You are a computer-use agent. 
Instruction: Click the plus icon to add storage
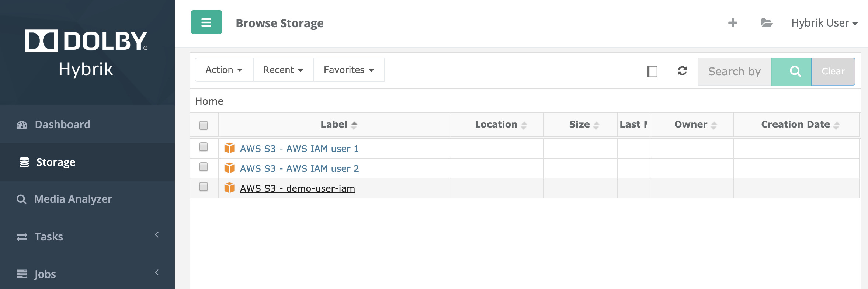pos(733,23)
